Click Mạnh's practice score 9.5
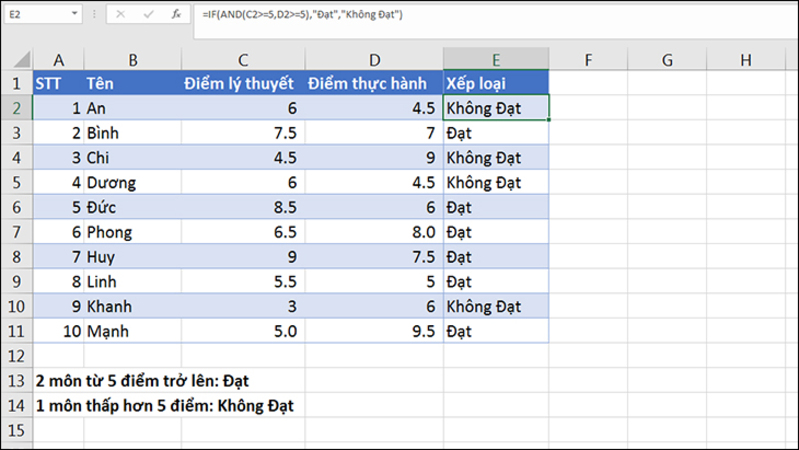The width and height of the screenshot is (799, 450). [x=374, y=331]
